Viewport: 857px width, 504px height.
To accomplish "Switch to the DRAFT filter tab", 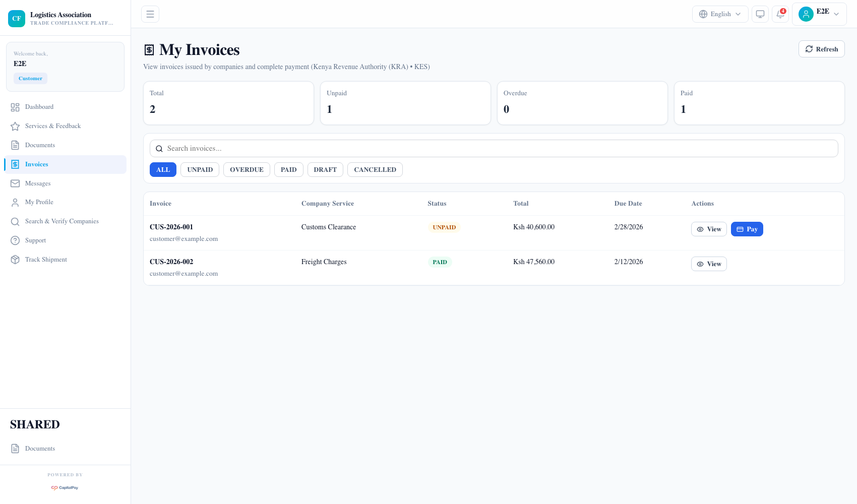I will click(325, 169).
